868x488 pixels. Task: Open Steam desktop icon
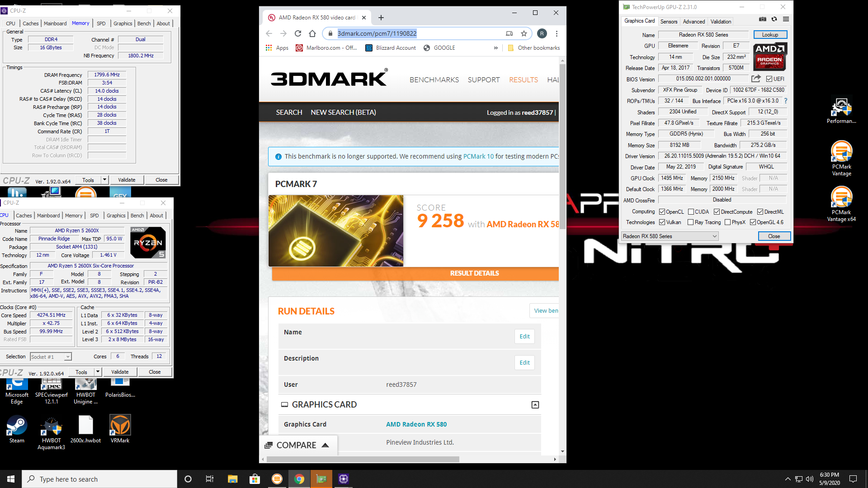click(x=17, y=429)
